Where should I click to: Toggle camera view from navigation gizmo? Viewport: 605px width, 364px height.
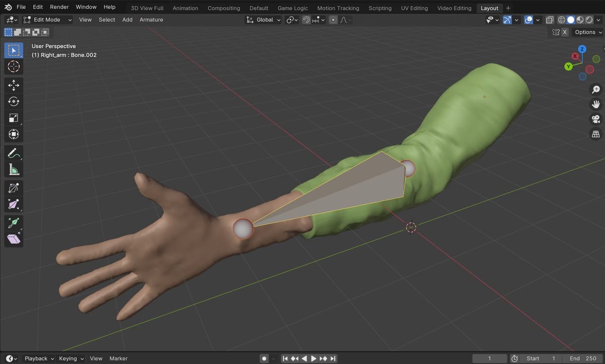pos(595,119)
